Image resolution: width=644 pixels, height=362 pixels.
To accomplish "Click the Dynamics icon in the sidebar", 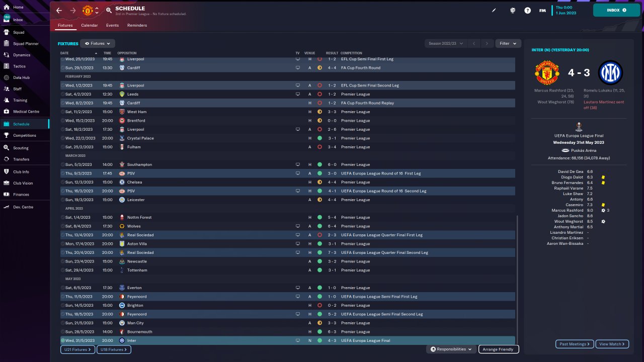I will 7,55.
